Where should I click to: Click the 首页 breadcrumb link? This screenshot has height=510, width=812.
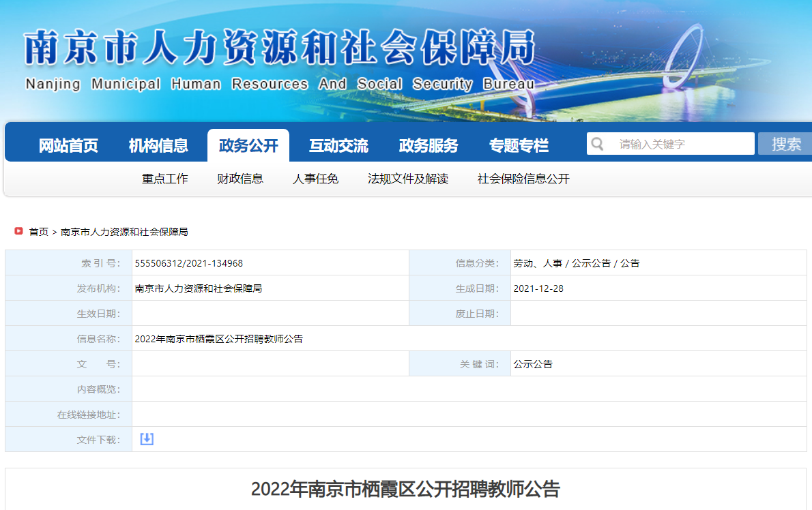[x=38, y=232]
